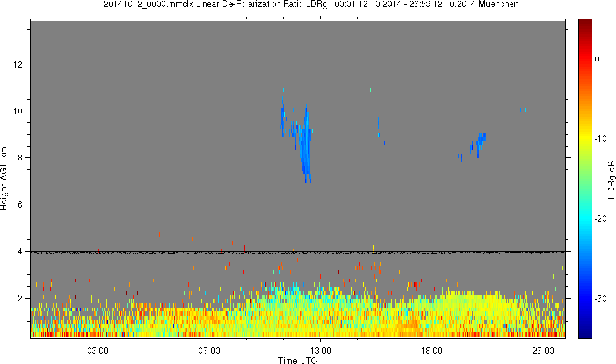Screen dimensions: 616x364
Task: Click the 'Height AGL km' y-axis label
Action: [4, 178]
